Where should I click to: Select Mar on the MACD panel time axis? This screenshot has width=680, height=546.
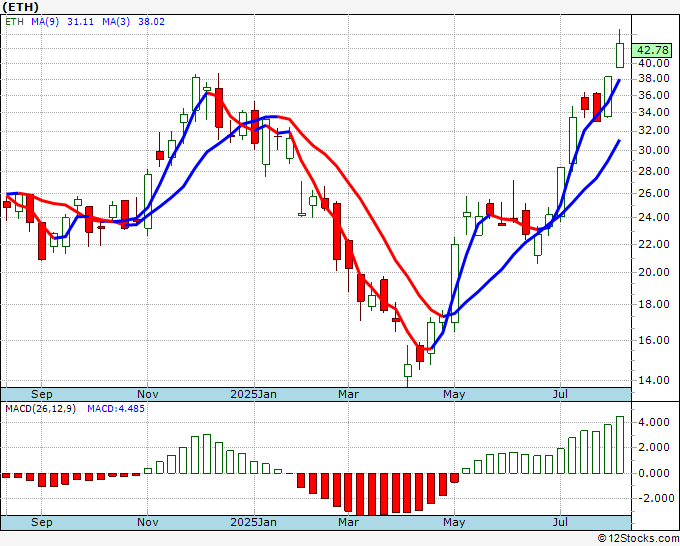pyautogui.click(x=349, y=522)
